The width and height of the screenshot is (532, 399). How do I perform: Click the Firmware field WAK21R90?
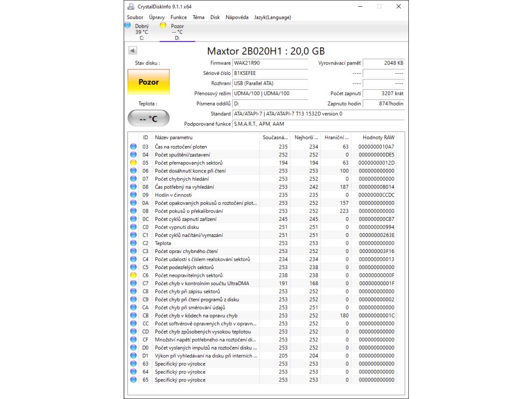[x=270, y=63]
